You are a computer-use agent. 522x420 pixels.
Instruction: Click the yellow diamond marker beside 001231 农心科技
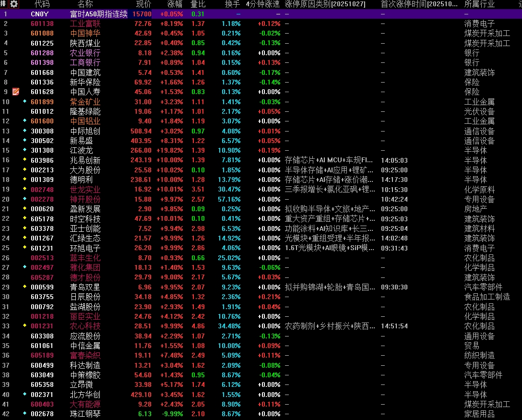coord(24,325)
